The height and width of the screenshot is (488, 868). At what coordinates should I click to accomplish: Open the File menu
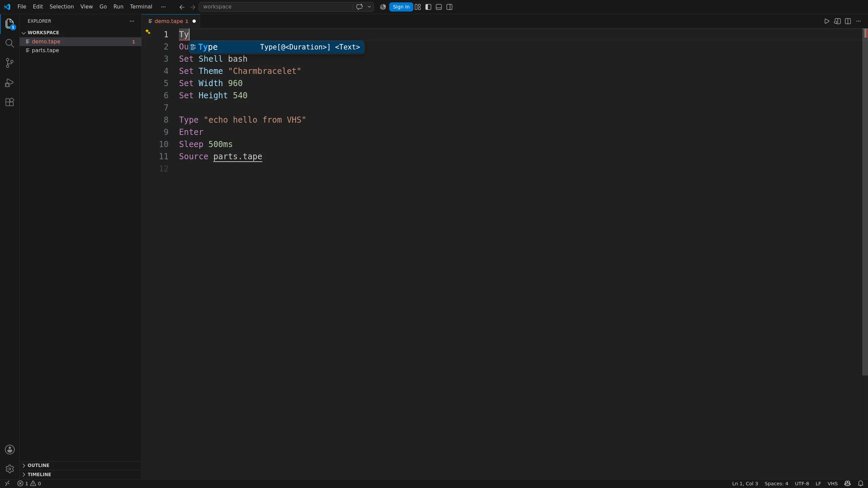click(x=22, y=7)
